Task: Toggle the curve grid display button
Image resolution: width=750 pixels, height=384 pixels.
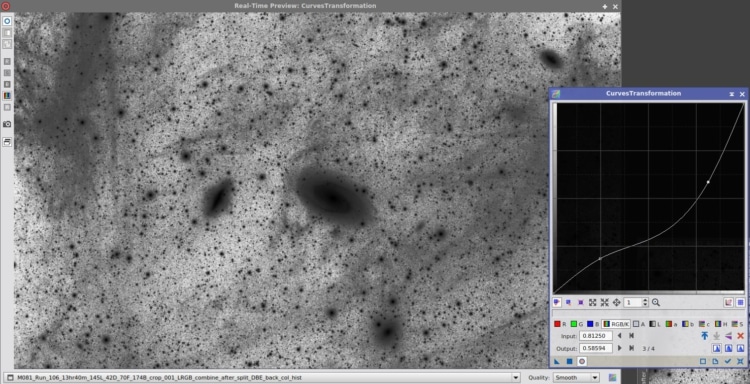Action: pos(740,302)
